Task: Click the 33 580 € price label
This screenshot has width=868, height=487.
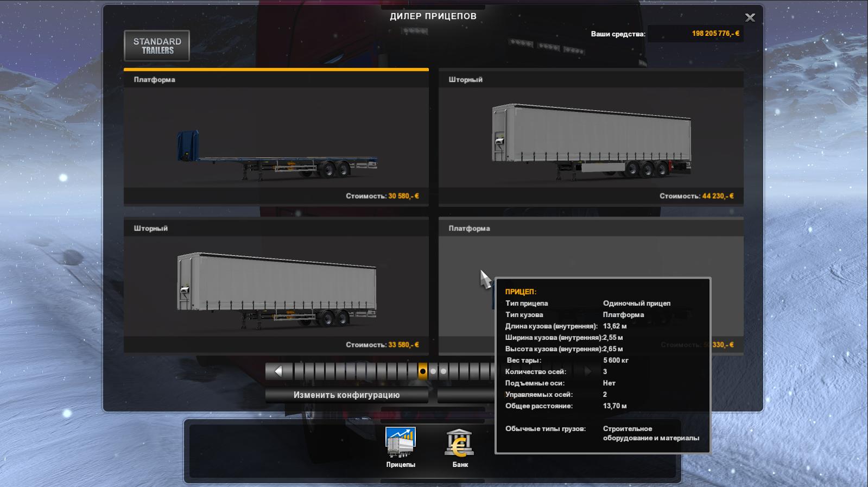Action: tap(403, 345)
